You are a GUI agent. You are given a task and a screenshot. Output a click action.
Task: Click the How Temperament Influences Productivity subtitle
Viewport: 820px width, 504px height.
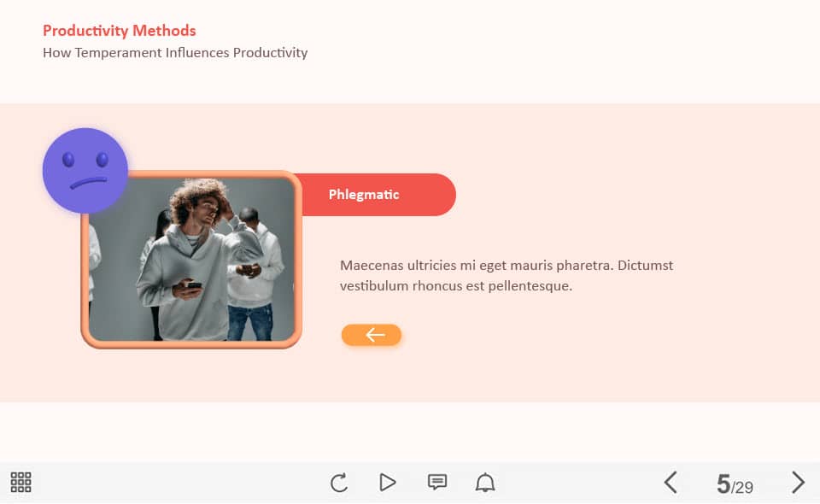[175, 53]
